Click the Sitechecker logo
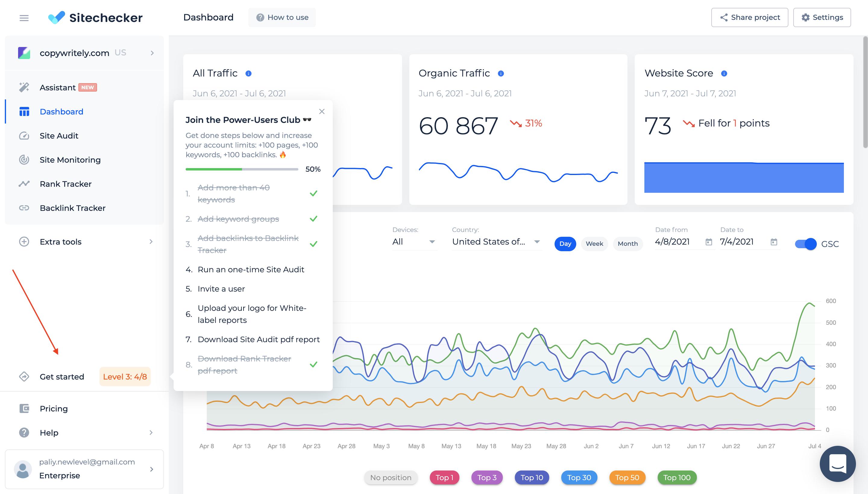 (95, 17)
